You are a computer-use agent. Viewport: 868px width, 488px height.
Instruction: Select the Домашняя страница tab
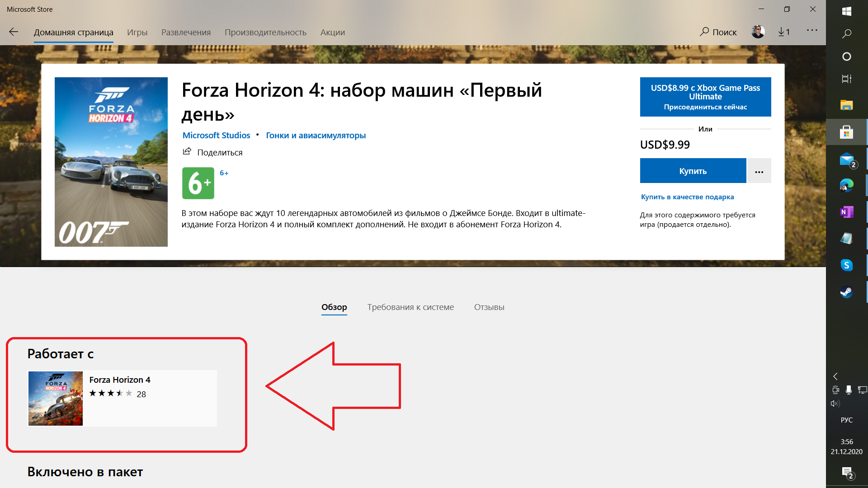tap(74, 33)
